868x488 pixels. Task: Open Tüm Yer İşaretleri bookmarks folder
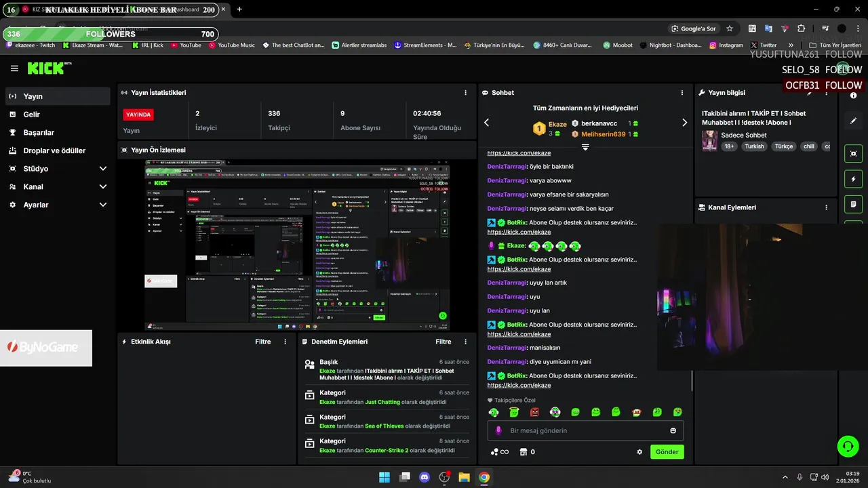[835, 45]
